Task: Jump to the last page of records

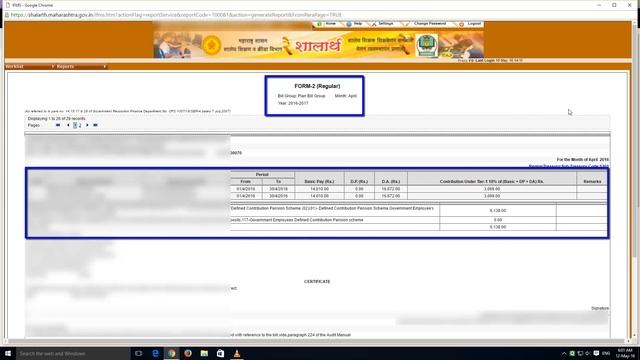Action: (96, 125)
